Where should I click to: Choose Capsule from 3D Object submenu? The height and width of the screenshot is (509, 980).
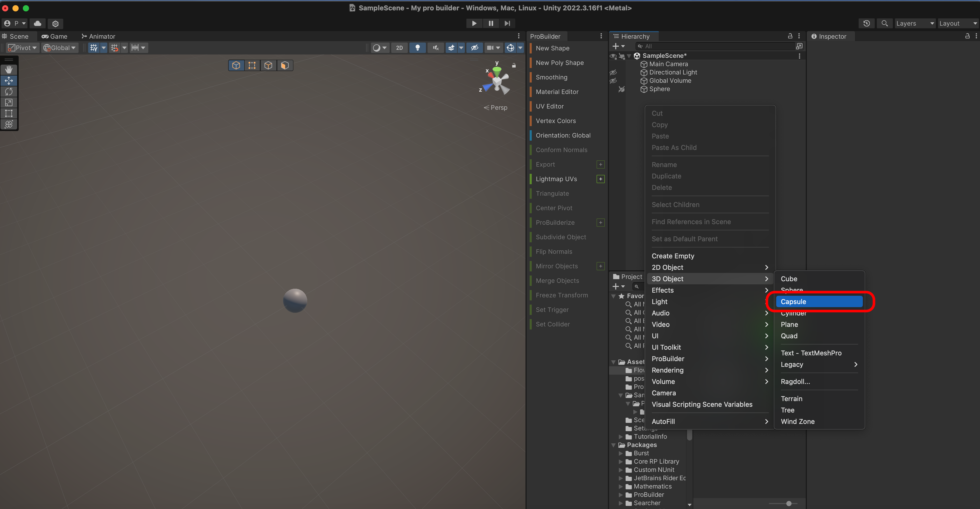tap(819, 301)
